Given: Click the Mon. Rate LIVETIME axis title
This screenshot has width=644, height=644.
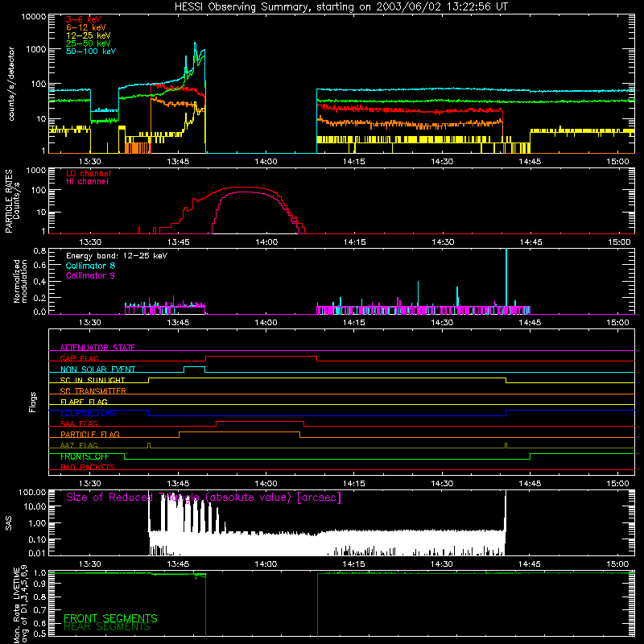Looking at the screenshot, I should coord(20,604).
